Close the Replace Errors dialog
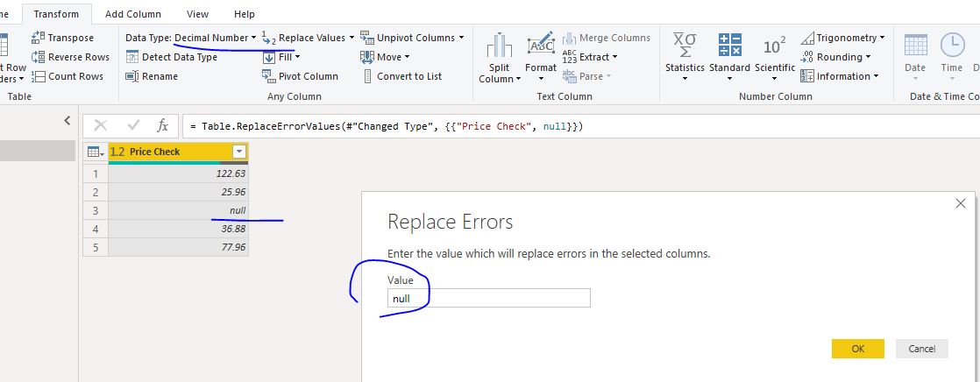Image resolution: width=980 pixels, height=382 pixels. (961, 203)
